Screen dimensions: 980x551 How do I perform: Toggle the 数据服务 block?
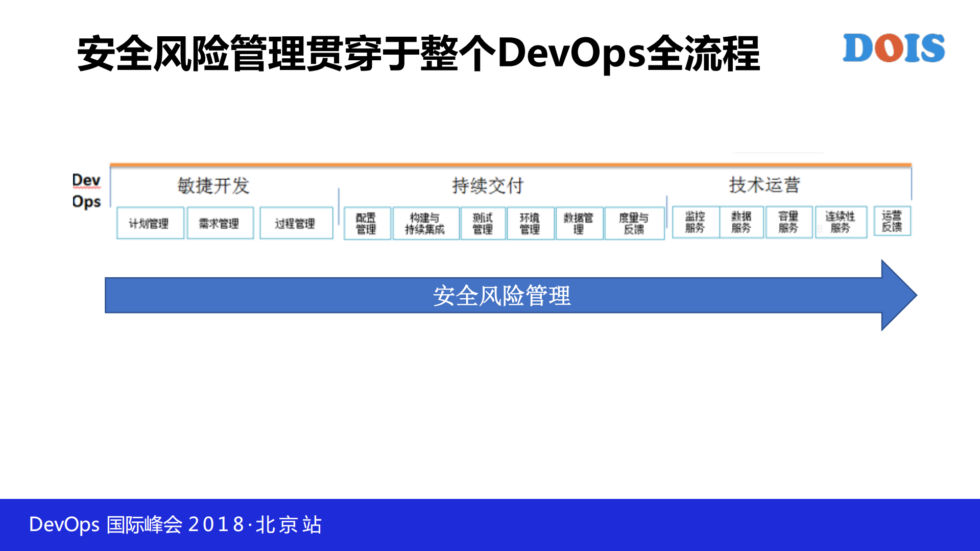coord(742,222)
